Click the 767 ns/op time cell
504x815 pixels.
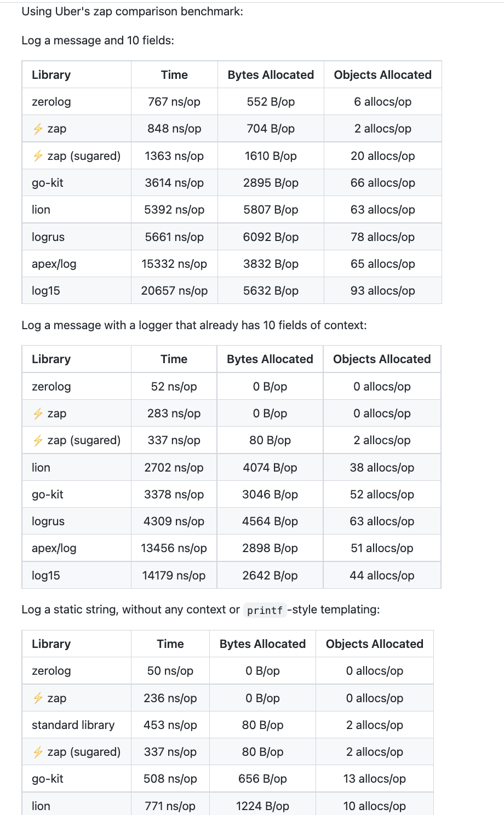point(174,102)
